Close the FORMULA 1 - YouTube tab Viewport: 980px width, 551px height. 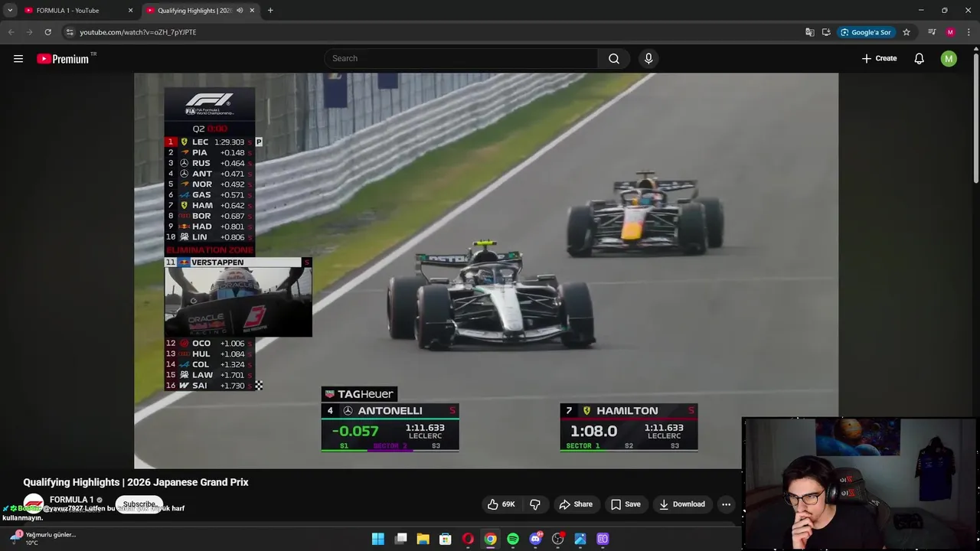coord(130,11)
